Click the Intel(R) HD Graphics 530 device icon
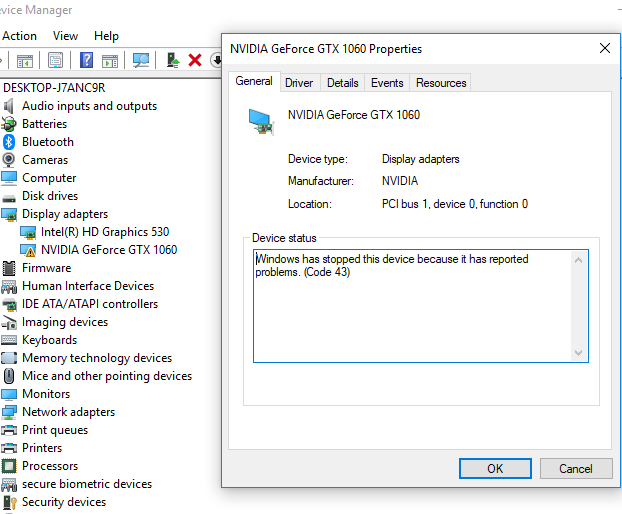Viewport: 622px width, 514px height. tap(28, 232)
